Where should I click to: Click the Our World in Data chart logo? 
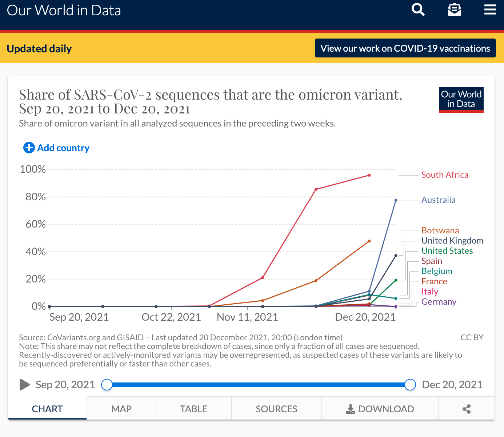461,100
